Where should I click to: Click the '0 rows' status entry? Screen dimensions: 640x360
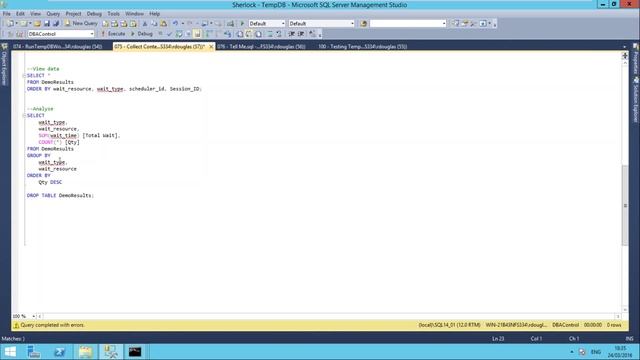[x=614, y=325]
